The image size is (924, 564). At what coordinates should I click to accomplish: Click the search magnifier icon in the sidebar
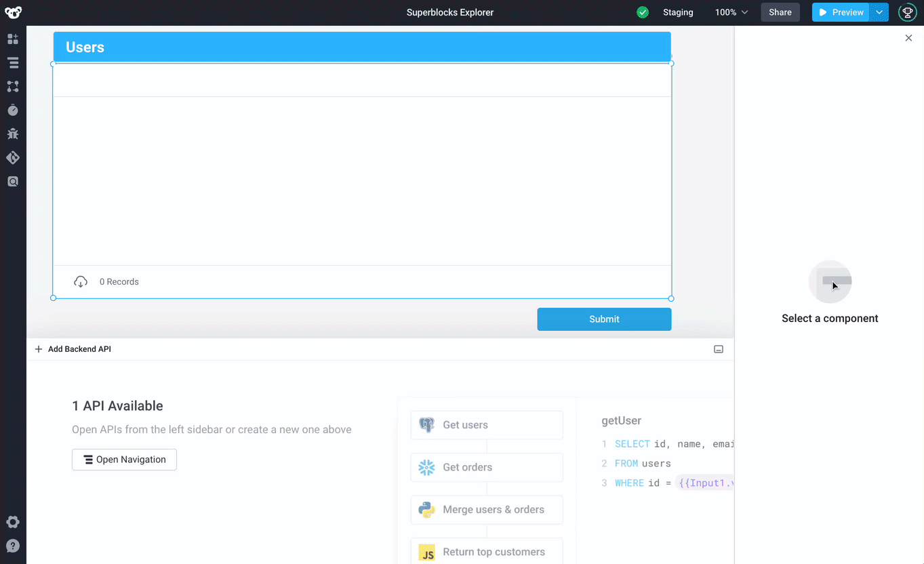coord(12,181)
